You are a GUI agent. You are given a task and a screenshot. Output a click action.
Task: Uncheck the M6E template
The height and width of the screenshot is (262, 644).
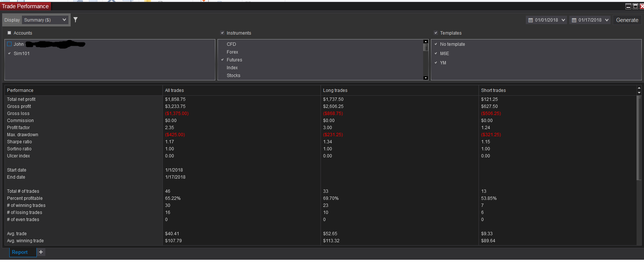[x=436, y=53]
